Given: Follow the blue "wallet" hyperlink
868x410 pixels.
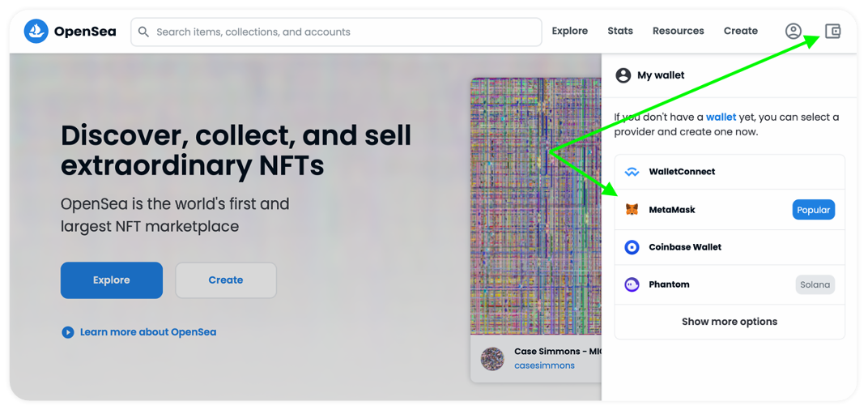Looking at the screenshot, I should [x=721, y=117].
